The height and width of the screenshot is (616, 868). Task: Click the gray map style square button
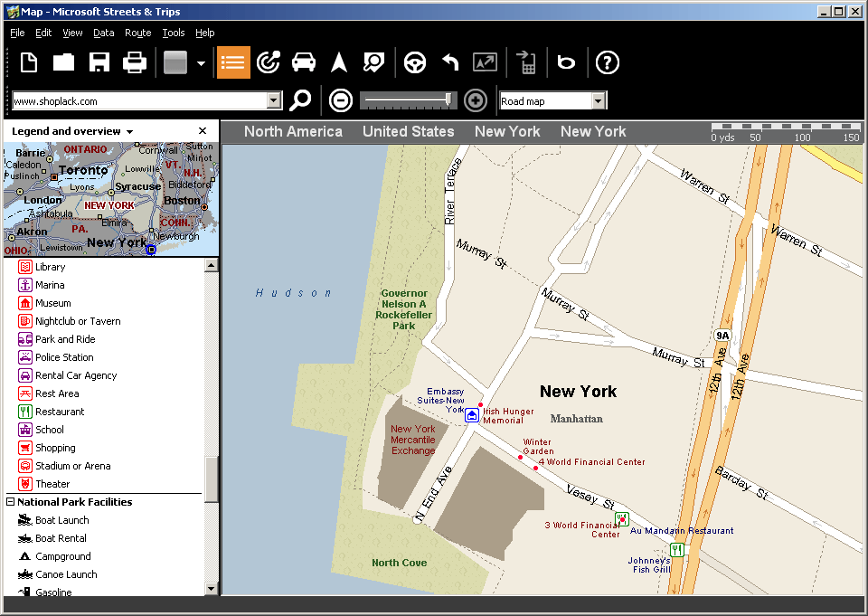click(175, 62)
